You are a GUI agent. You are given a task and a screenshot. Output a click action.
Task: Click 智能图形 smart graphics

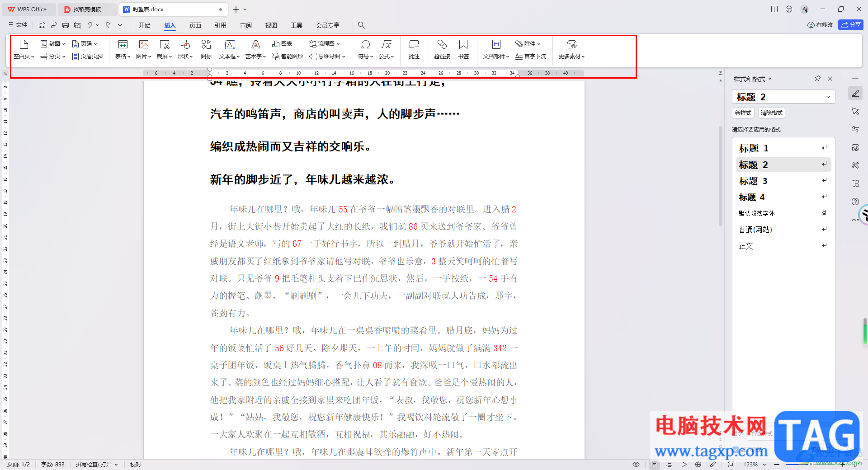click(x=288, y=56)
